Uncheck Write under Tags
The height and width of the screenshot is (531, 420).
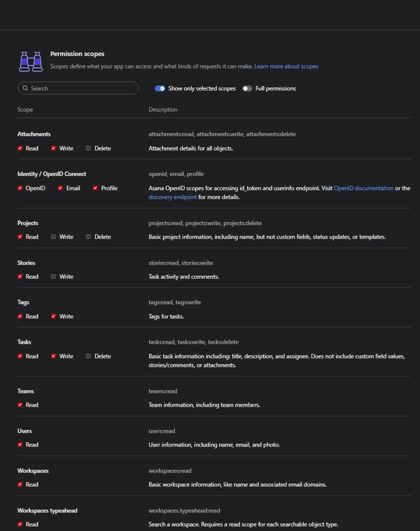pyautogui.click(x=53, y=316)
